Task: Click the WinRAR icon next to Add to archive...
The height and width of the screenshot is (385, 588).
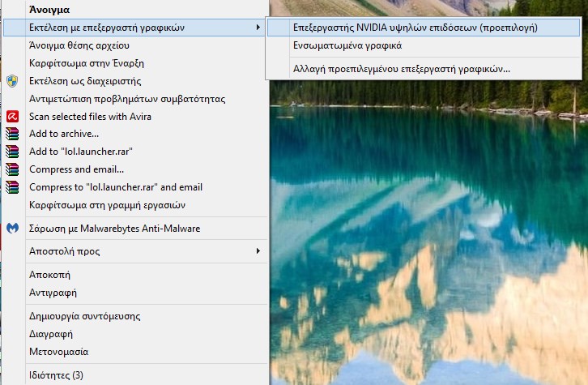Action: pos(12,134)
